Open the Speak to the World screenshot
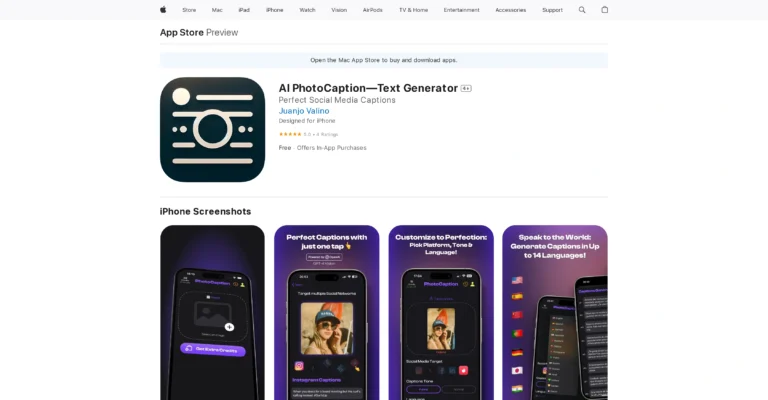The width and height of the screenshot is (768, 400). (555, 312)
